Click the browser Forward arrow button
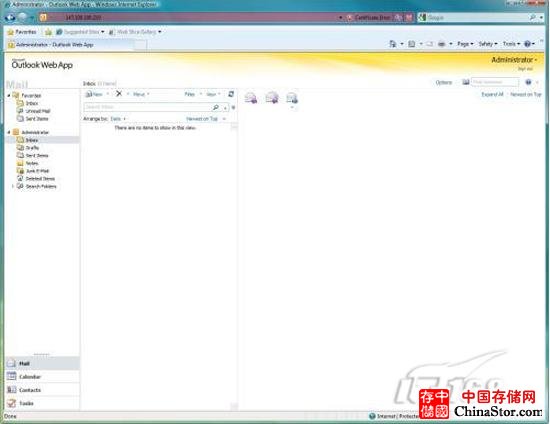The height and width of the screenshot is (424, 550). click(x=23, y=17)
